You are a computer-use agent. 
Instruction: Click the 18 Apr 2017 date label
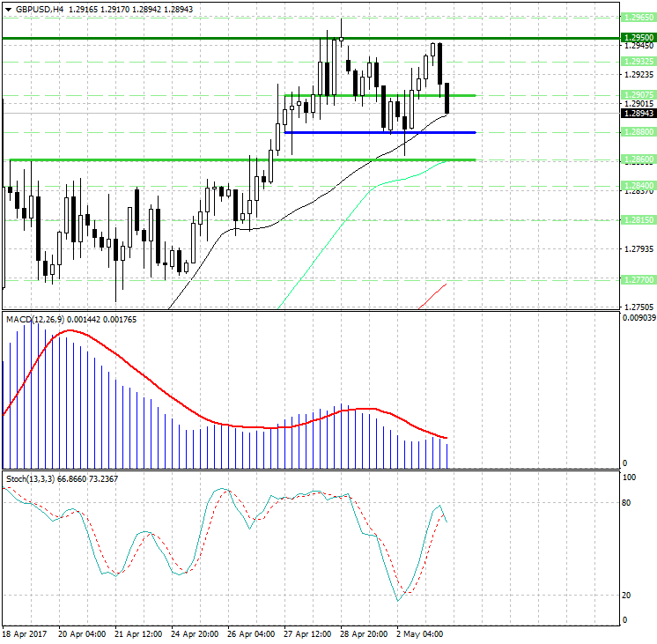(25, 634)
